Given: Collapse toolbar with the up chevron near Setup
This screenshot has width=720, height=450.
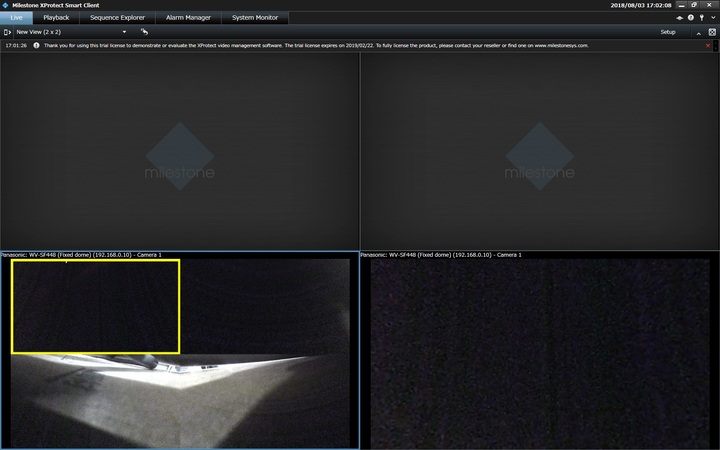Looking at the screenshot, I should tap(698, 33).
